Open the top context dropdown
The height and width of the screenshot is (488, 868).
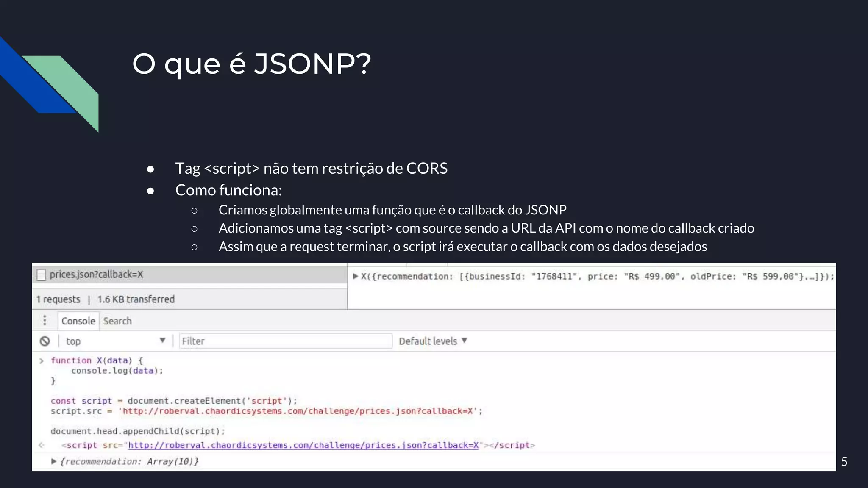click(x=115, y=341)
